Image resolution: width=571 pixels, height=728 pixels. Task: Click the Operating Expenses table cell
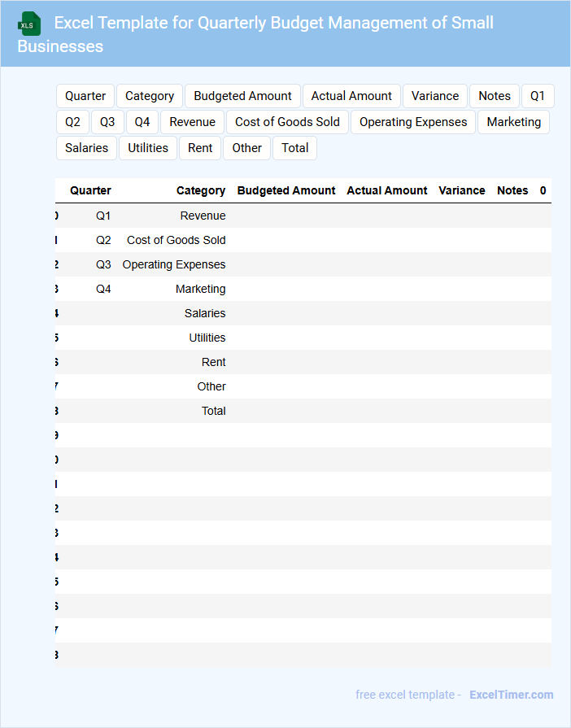[174, 264]
